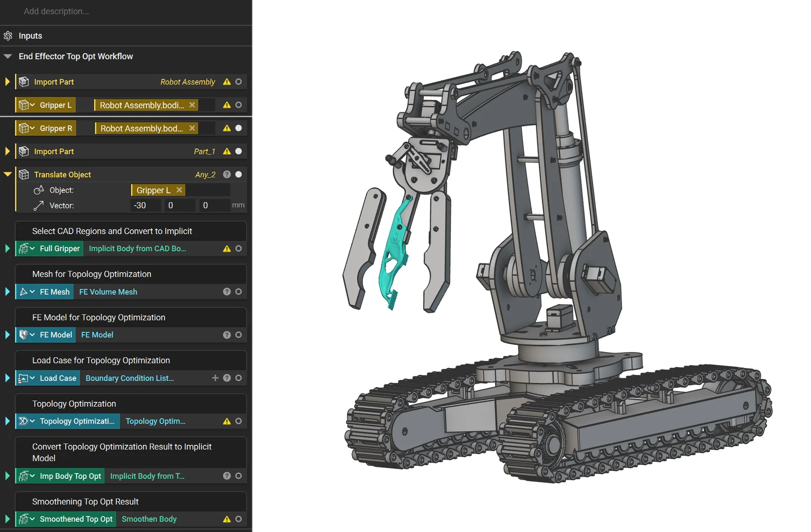Expand the Robot Assembly Import Part block
Screen dimensions: 811x532
pyautogui.click(x=7, y=82)
